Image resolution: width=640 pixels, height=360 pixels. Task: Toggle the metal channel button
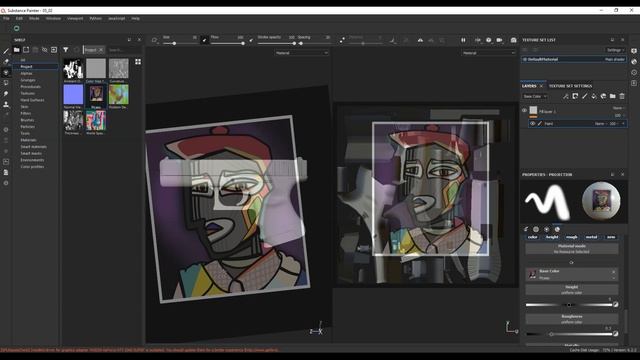591,237
